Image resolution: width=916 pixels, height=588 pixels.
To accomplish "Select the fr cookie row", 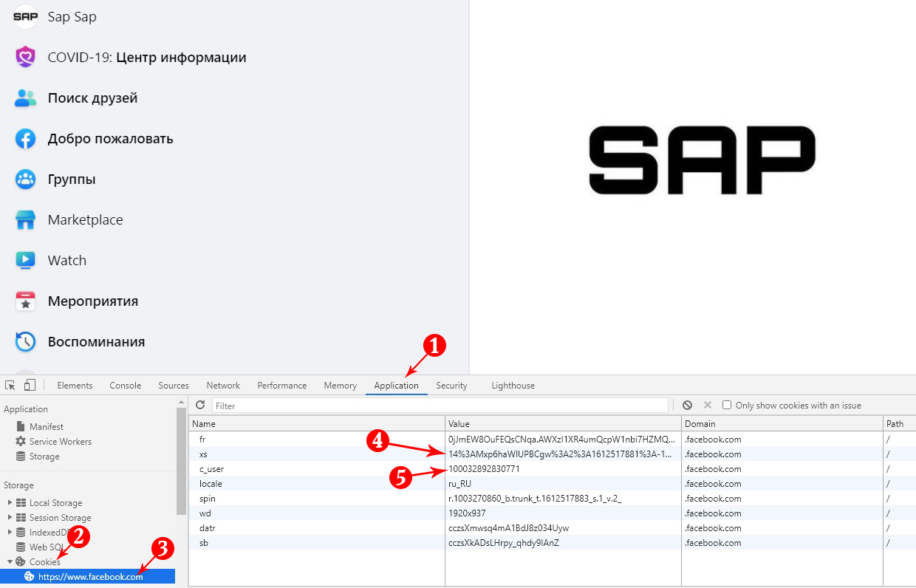I will point(553,439).
